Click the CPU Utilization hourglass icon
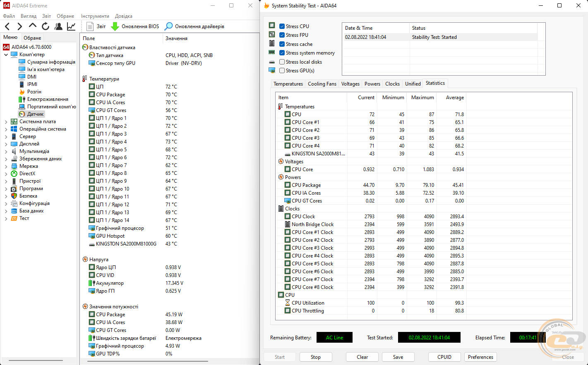Screen dimensions: 588x365 (288, 303)
